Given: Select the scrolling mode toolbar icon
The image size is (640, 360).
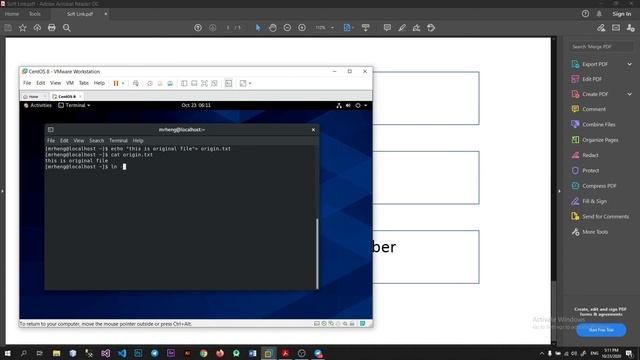Looking at the screenshot, I should [x=366, y=28].
